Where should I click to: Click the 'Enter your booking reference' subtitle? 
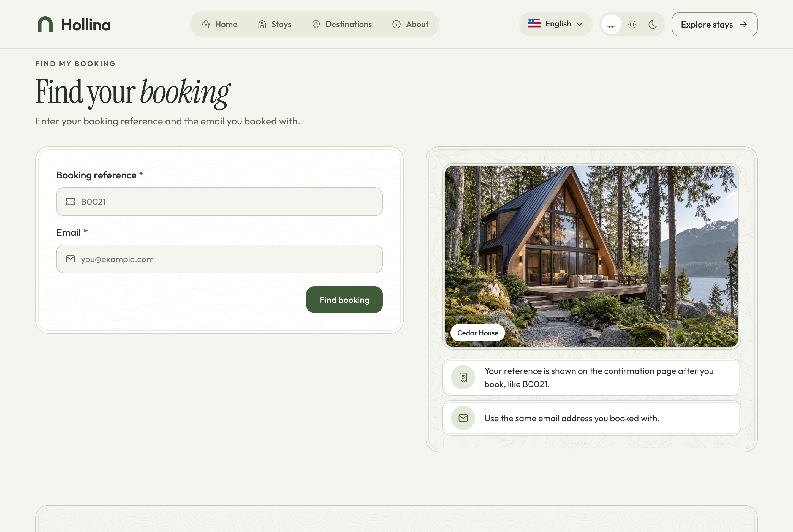(x=168, y=121)
